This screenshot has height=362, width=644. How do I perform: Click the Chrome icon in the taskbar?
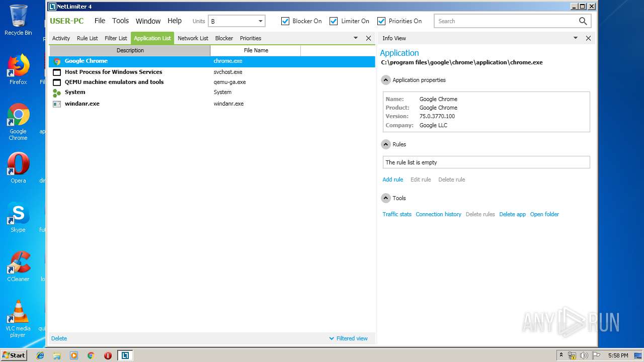[x=91, y=355]
